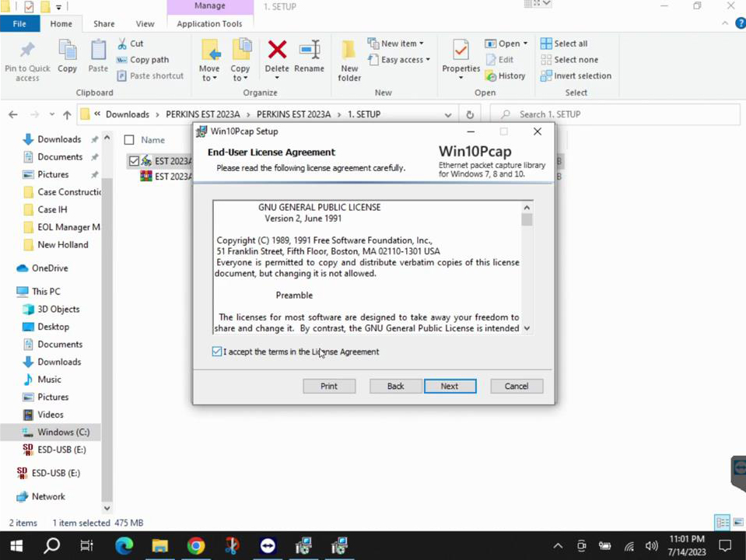Cancel the Win10Pcap setup
The image size is (746, 560).
pyautogui.click(x=517, y=386)
